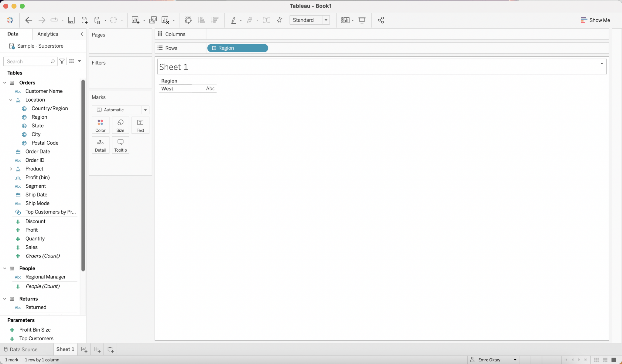This screenshot has height=364, width=622.
Task: Open the Highlight tool in the toolbar
Action: coord(234,20)
